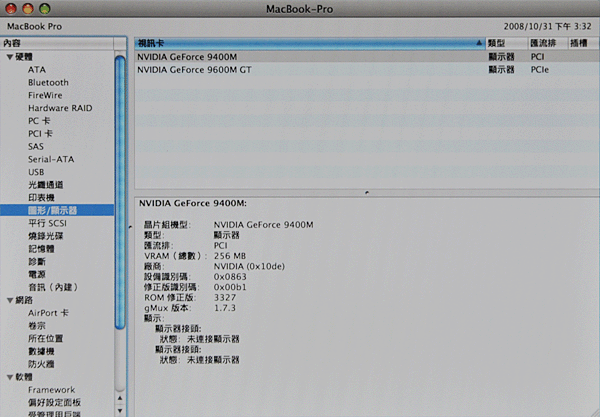This screenshot has width=600, height=417.
Task: Choose the PCI 卡 item
Action: tap(40, 134)
